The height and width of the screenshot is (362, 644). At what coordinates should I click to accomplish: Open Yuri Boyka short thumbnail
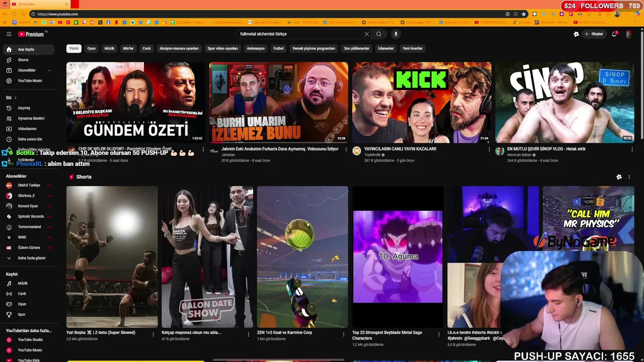(112, 257)
